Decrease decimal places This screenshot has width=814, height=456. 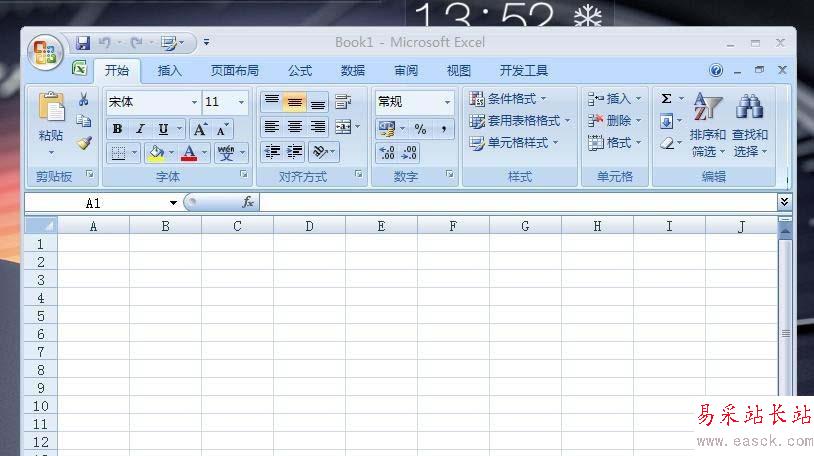[410, 152]
